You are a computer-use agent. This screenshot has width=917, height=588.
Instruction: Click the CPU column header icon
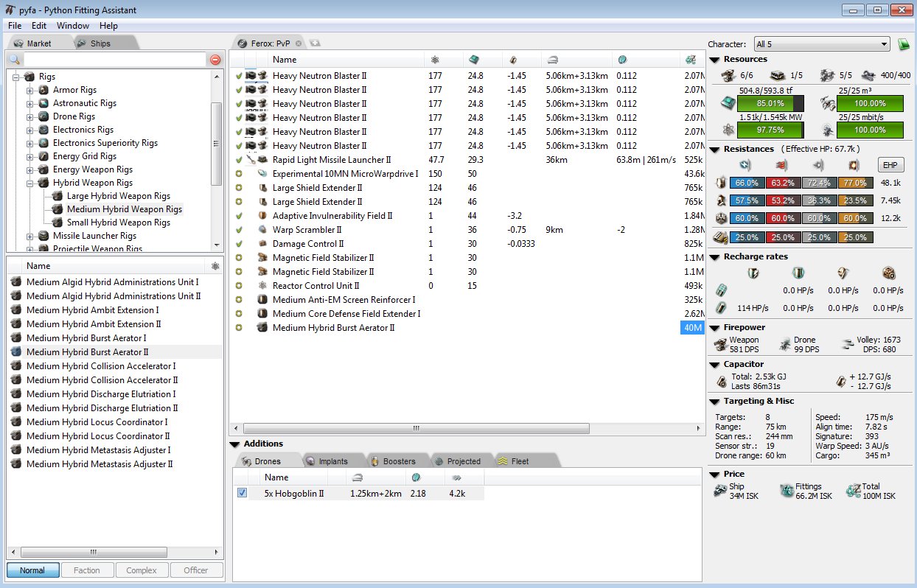(x=475, y=60)
